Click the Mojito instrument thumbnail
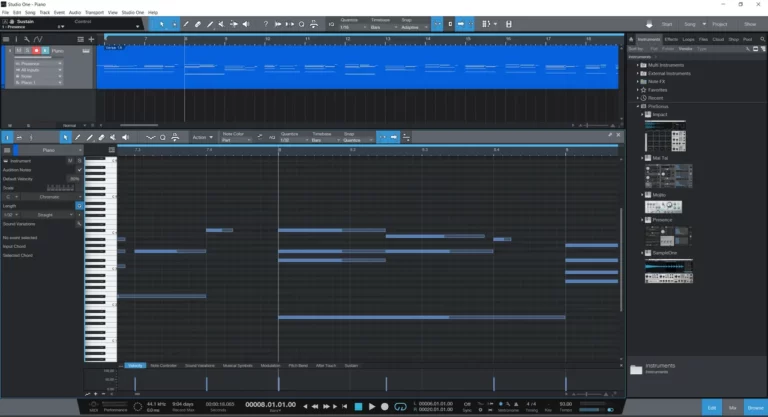 point(663,207)
